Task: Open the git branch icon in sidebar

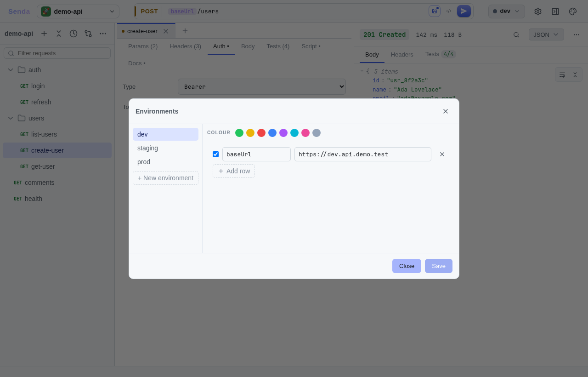Action: [x=88, y=34]
